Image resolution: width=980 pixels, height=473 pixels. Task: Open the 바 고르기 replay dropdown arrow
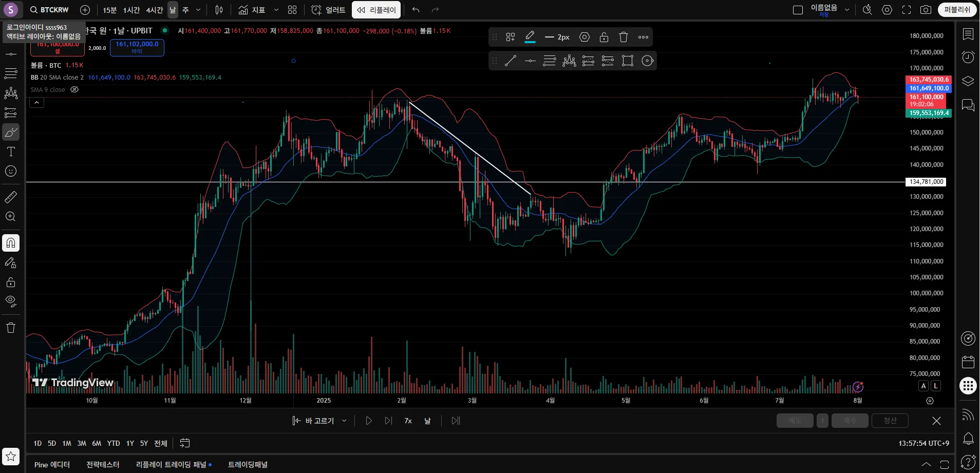click(x=344, y=421)
